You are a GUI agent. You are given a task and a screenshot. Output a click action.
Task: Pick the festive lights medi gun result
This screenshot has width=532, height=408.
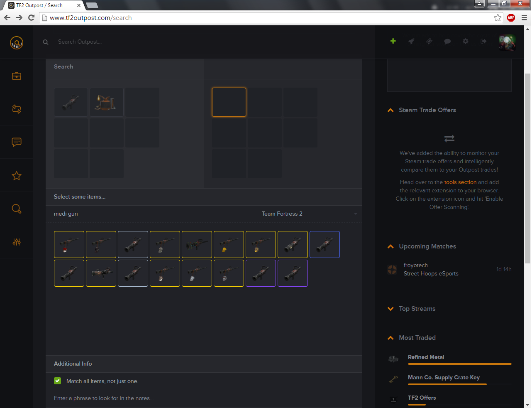click(197, 244)
